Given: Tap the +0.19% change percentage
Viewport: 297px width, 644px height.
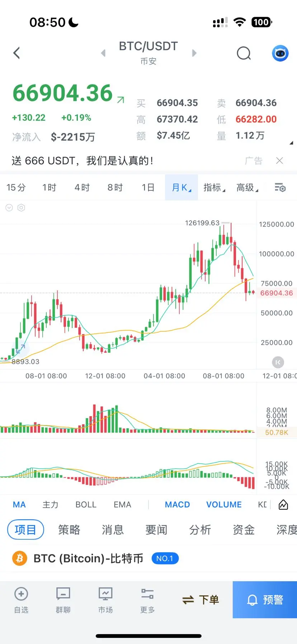Looking at the screenshot, I should tap(76, 118).
